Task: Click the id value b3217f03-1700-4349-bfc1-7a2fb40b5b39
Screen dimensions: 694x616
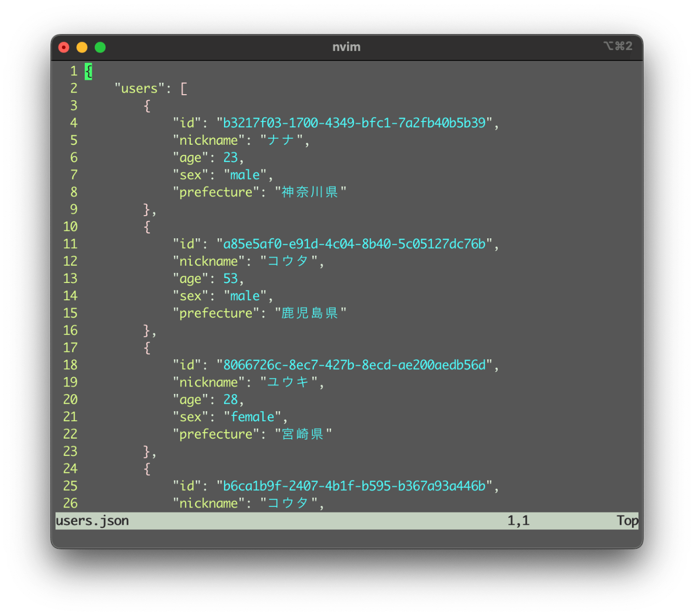Action: pos(354,123)
